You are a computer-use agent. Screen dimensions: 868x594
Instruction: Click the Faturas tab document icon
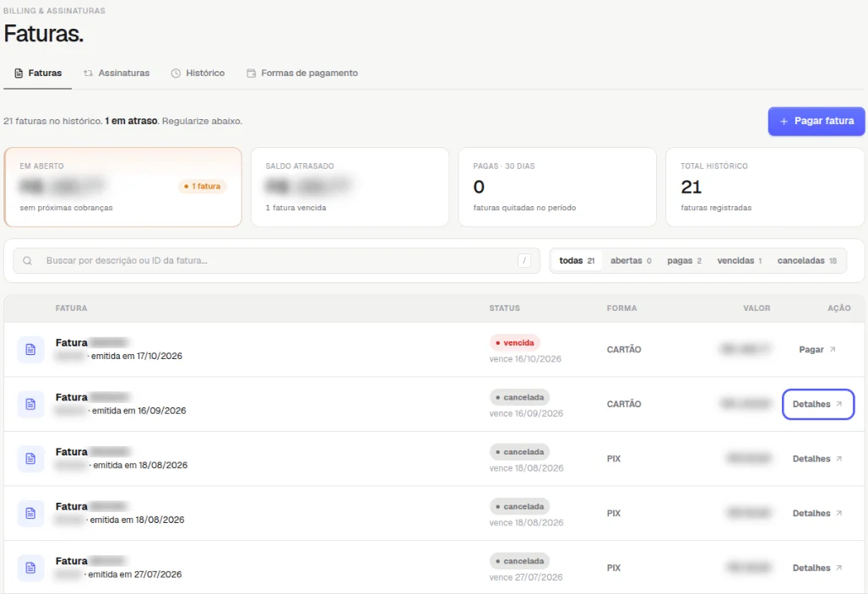click(19, 74)
